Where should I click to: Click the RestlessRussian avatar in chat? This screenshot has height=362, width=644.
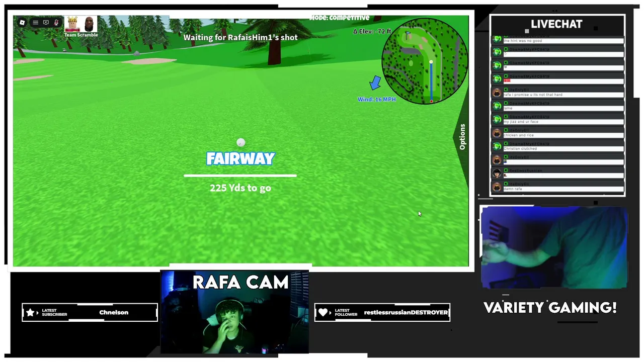497,173
